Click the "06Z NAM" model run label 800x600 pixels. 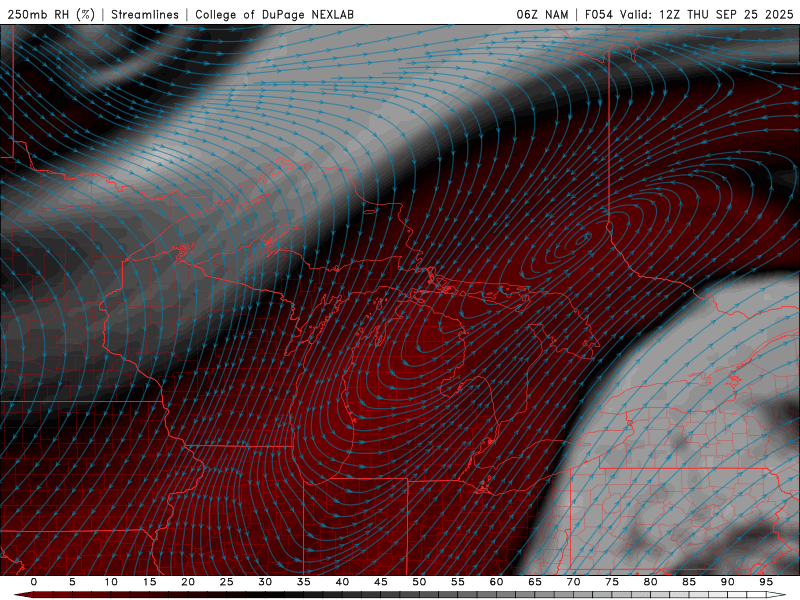click(542, 14)
